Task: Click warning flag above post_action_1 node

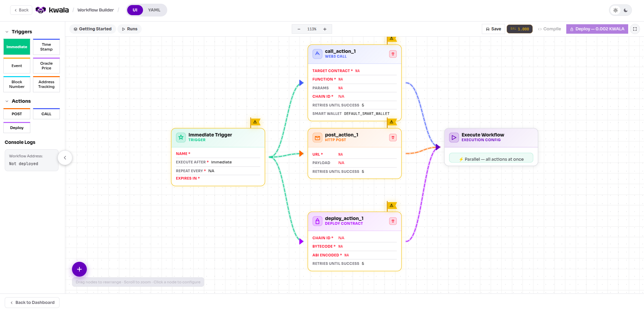Action: (x=392, y=122)
